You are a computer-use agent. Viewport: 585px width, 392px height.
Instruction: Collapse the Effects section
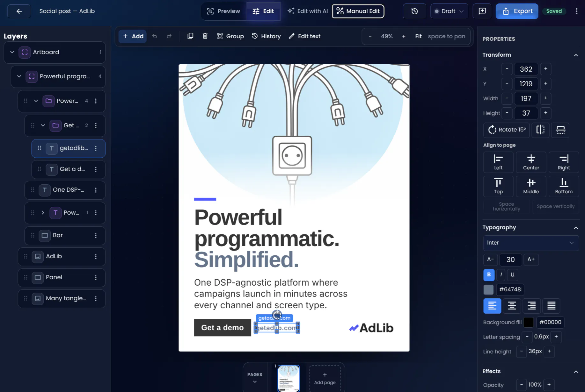(576, 372)
